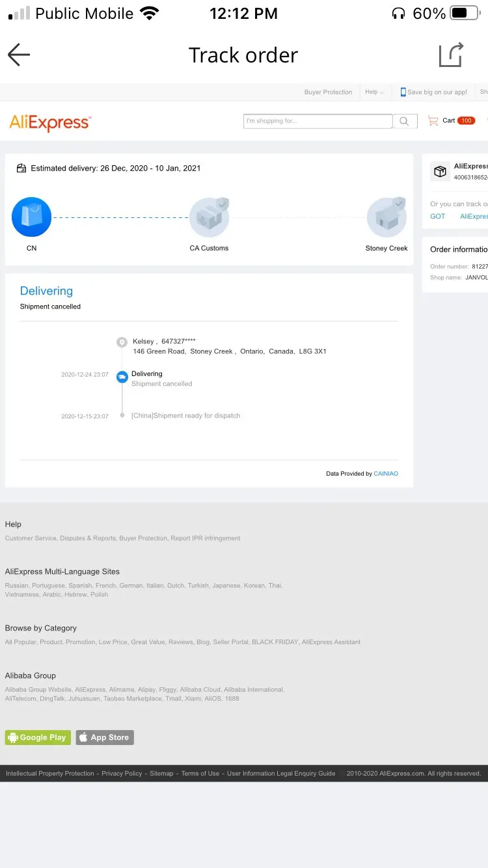The height and width of the screenshot is (868, 488).
Task: Click the calendar icon beside Estimated delivery
Action: coord(21,168)
